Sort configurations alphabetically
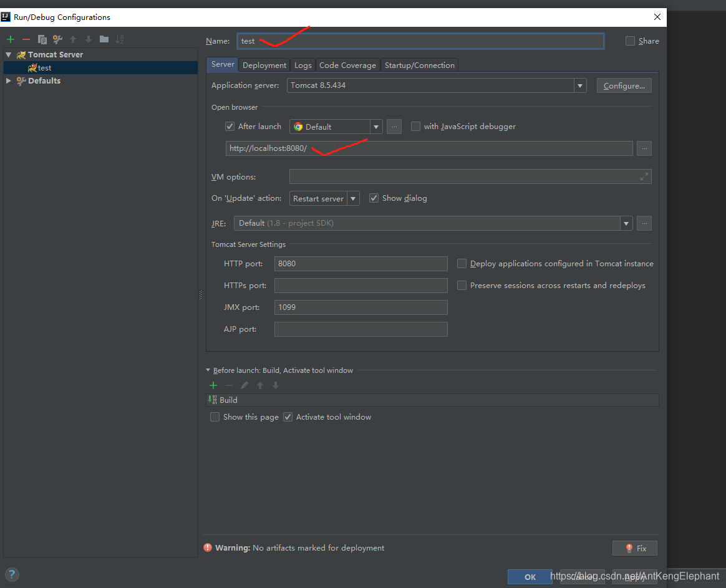Screen dimensions: 726x588 pos(120,39)
